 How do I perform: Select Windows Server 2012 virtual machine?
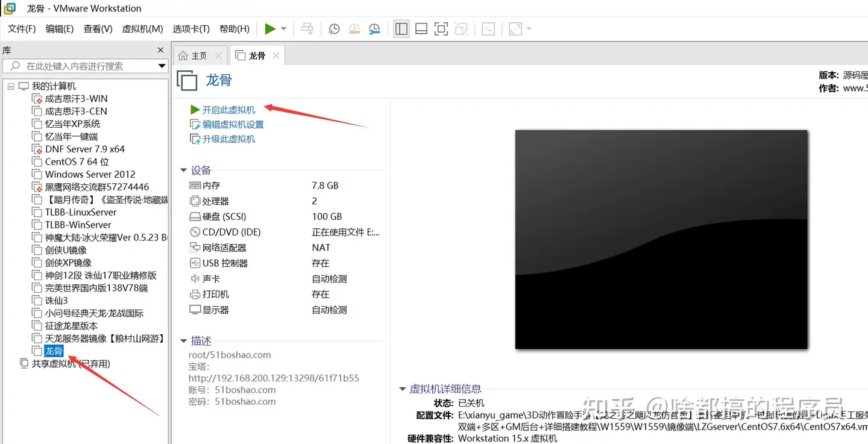90,174
